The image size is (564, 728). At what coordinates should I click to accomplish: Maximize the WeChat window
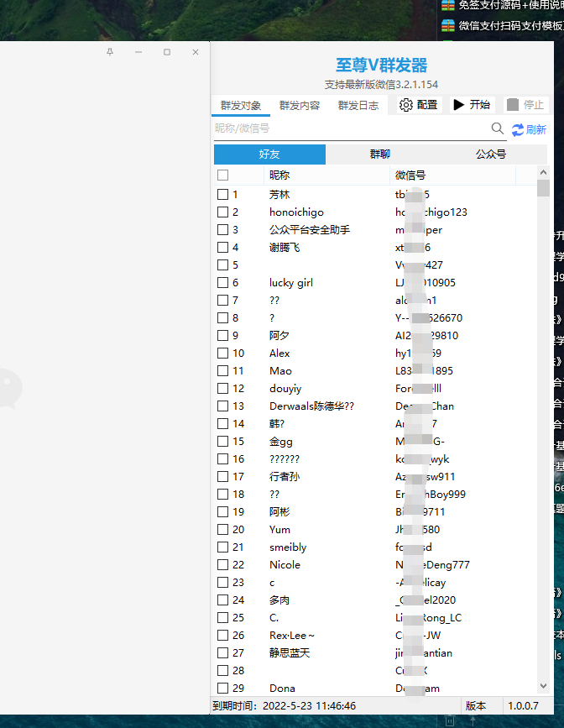pyautogui.click(x=167, y=52)
